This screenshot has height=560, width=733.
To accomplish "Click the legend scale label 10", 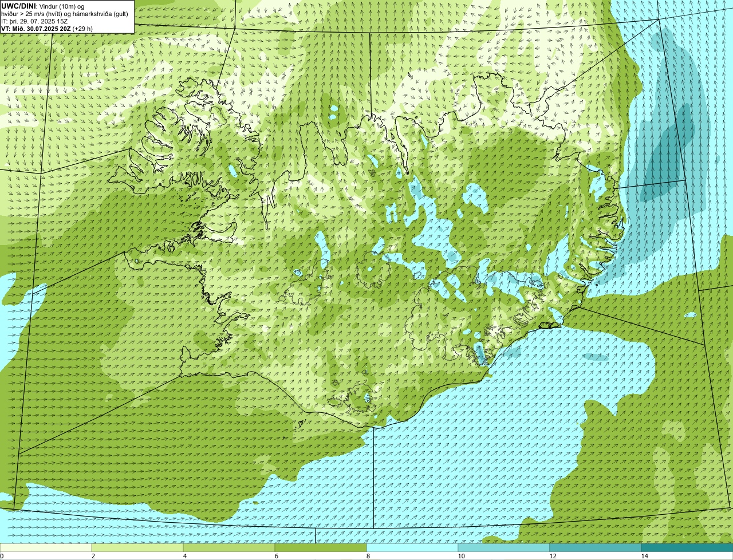I will point(462,556).
